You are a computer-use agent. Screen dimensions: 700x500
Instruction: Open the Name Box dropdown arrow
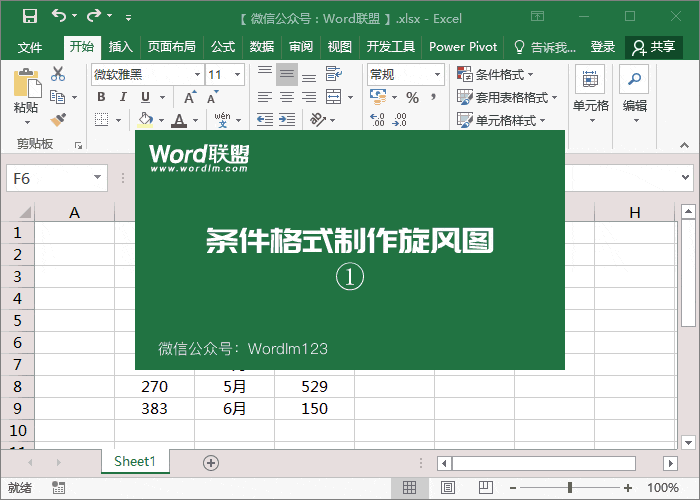[x=97, y=178]
